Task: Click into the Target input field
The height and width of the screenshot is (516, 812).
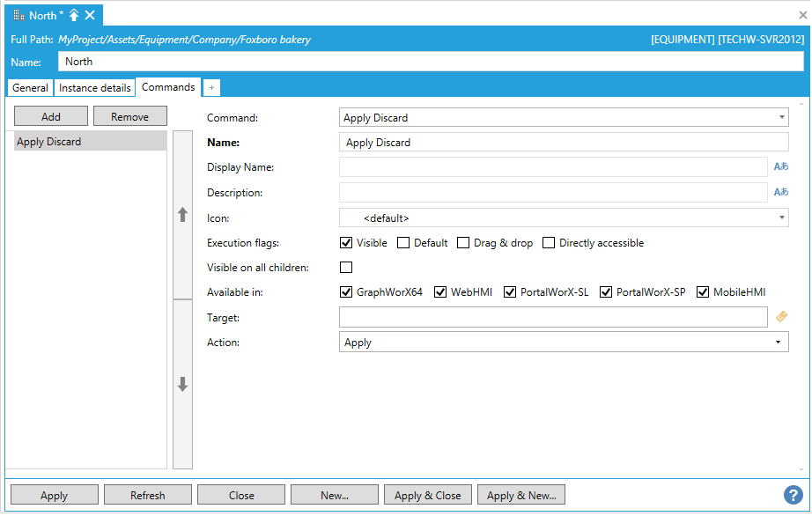Action: click(553, 317)
